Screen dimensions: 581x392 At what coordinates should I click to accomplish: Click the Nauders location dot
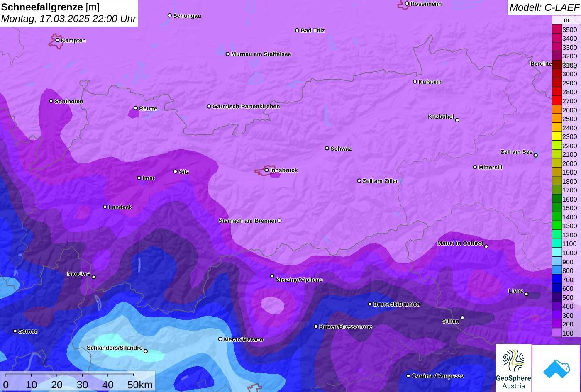click(x=94, y=277)
